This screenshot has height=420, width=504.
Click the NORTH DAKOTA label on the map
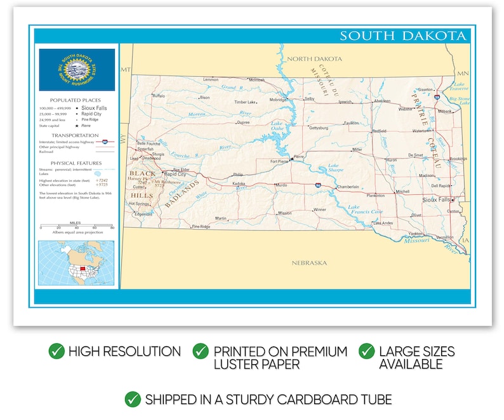(314, 59)
